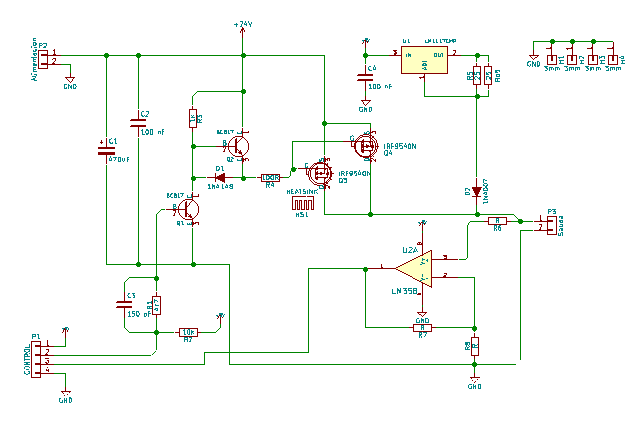Click the C3 150 nF capacitor symbol
This screenshot has height=426, width=636.
pyautogui.click(x=124, y=304)
